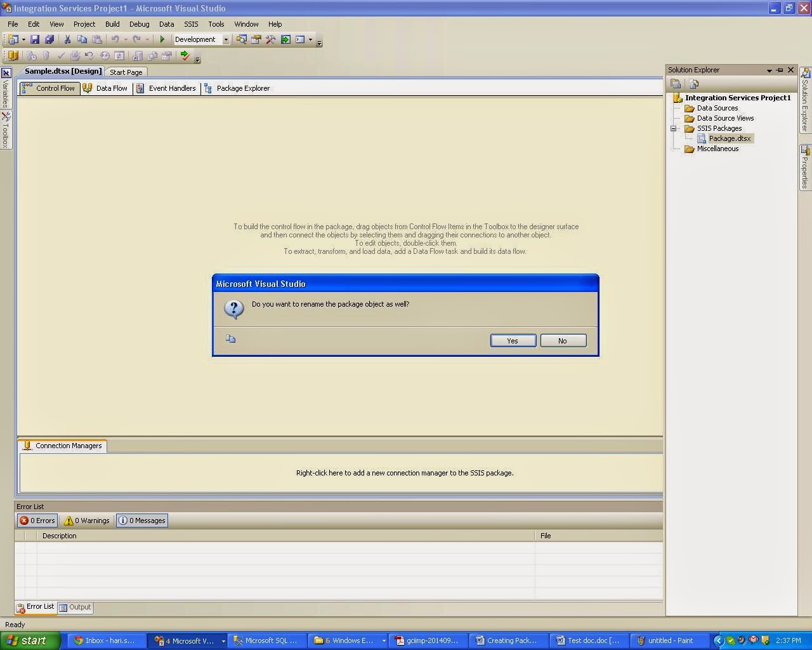Open the Window menu
The image size is (812, 650).
pos(246,24)
